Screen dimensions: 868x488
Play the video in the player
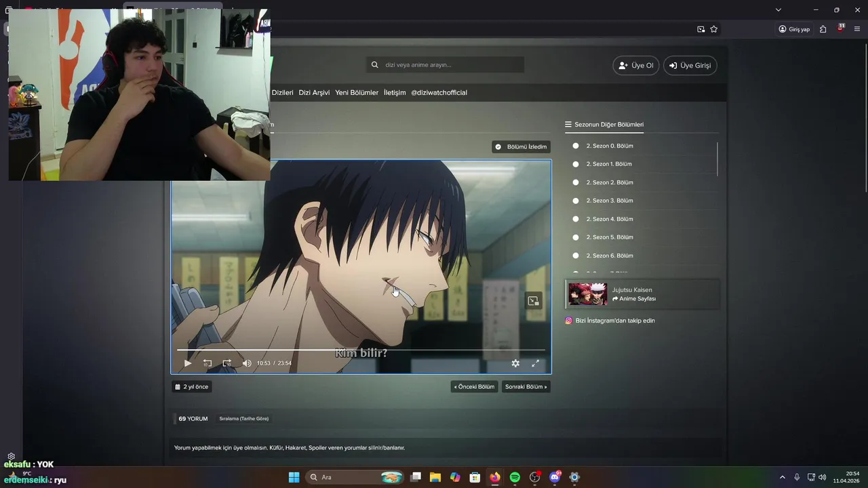188,363
